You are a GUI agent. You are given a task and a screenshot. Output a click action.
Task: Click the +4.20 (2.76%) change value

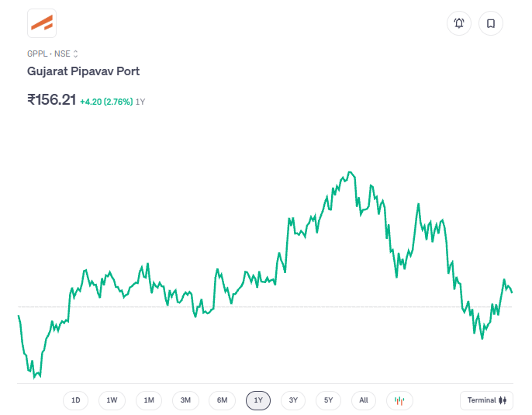pyautogui.click(x=106, y=102)
